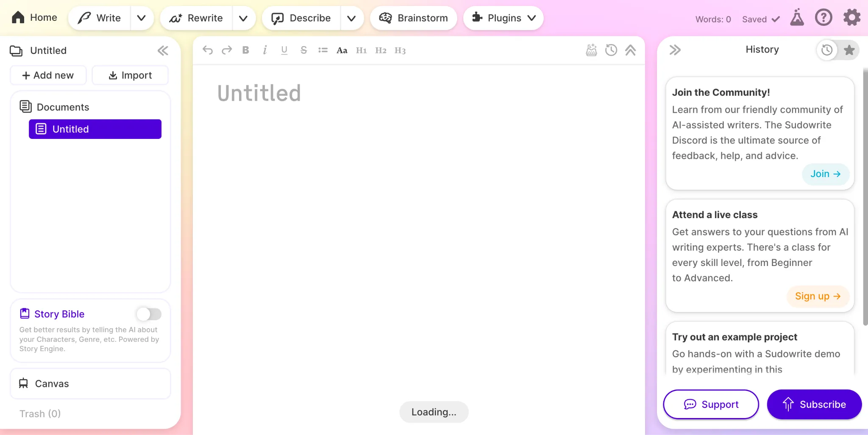Undo the last edit
Screen dimensions: 868x435
coord(207,50)
